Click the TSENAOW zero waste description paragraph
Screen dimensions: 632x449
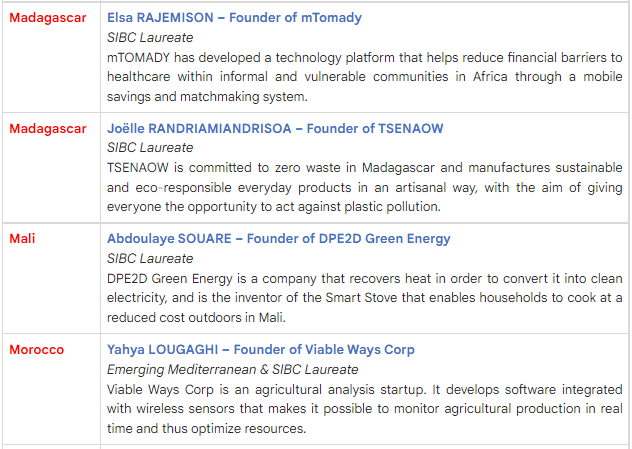(x=364, y=187)
